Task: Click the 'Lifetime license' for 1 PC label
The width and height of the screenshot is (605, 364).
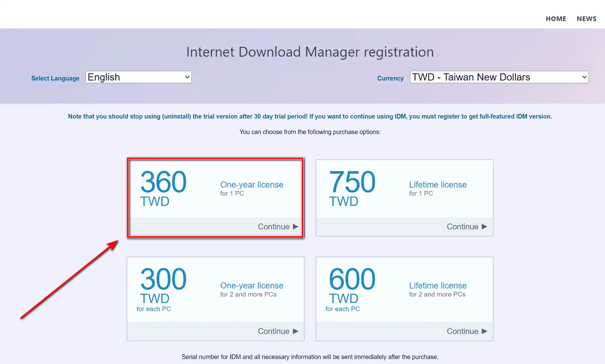Action: coord(438,185)
